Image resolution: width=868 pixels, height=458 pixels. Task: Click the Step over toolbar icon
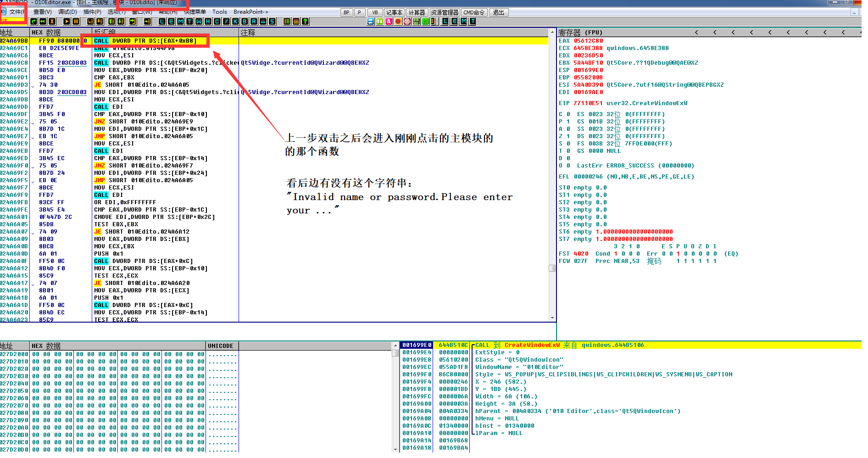100,21
